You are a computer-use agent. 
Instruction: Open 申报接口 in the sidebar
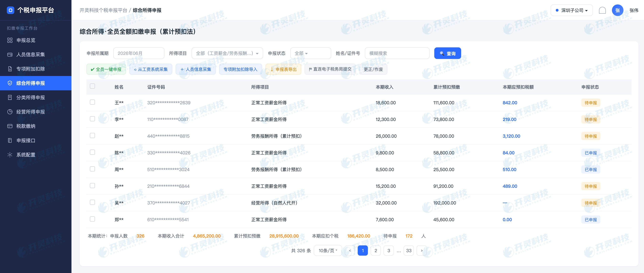pos(36,140)
